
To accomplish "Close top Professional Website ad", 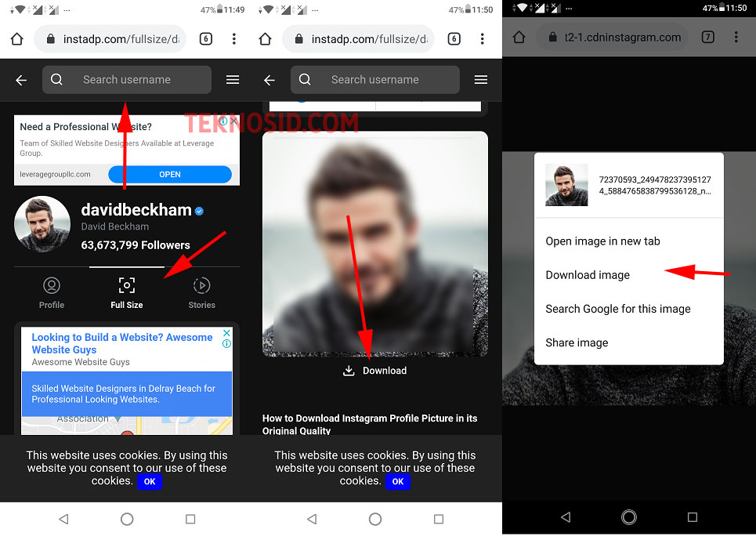I will click(x=233, y=121).
